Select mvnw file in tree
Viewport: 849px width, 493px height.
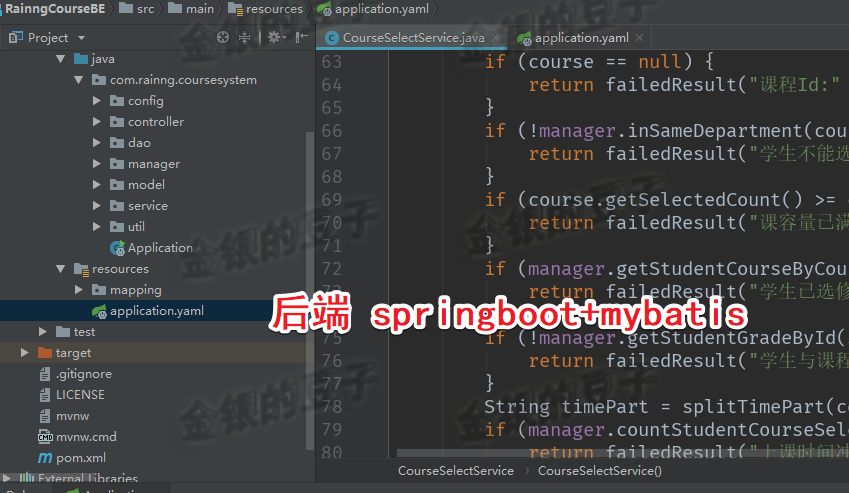click(x=72, y=416)
